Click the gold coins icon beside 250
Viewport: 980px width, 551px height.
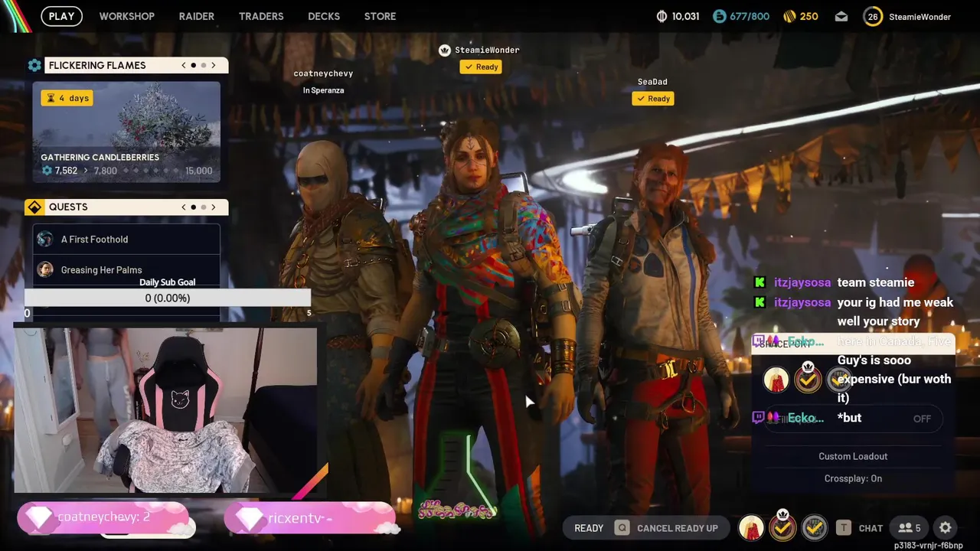(x=790, y=16)
